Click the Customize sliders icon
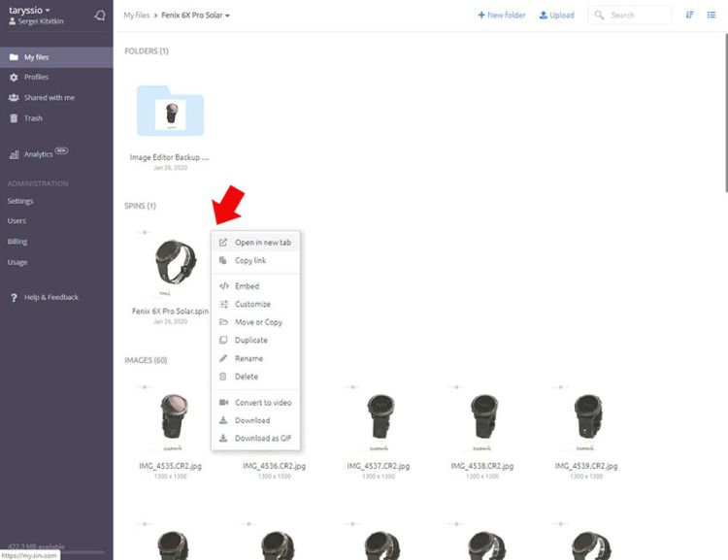 point(224,304)
